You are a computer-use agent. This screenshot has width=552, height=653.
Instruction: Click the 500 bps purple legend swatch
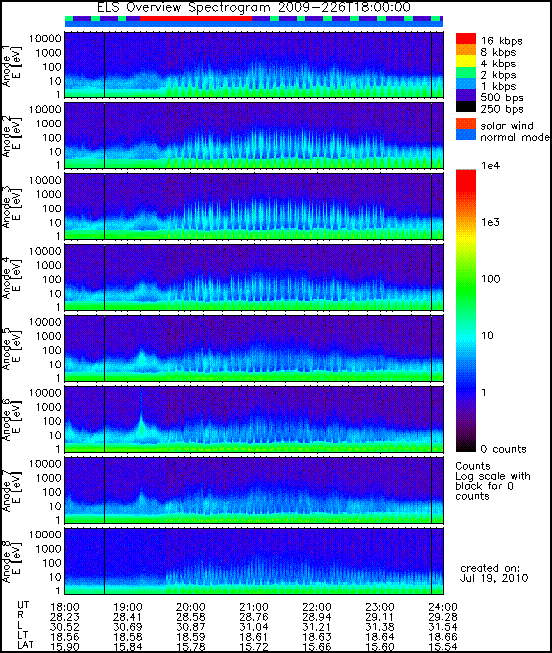click(466, 95)
